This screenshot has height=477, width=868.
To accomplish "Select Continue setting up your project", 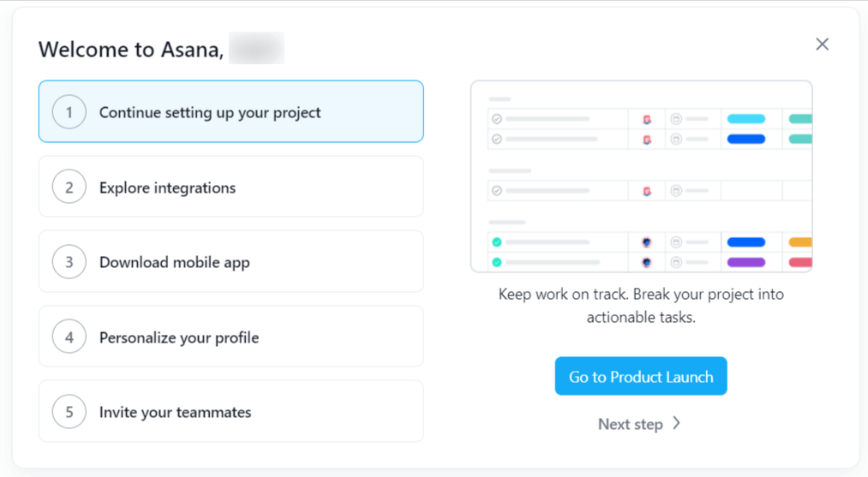I will (210, 112).
